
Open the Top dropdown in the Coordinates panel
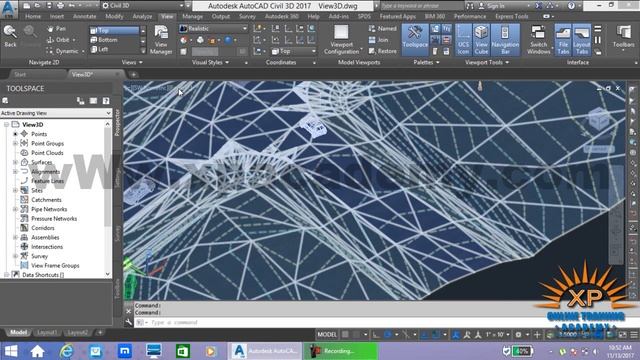(x=294, y=51)
